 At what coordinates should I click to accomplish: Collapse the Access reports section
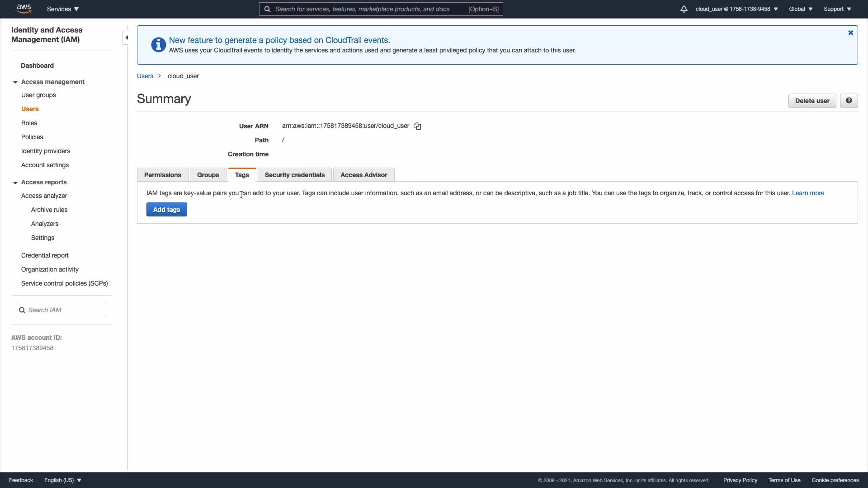point(15,183)
